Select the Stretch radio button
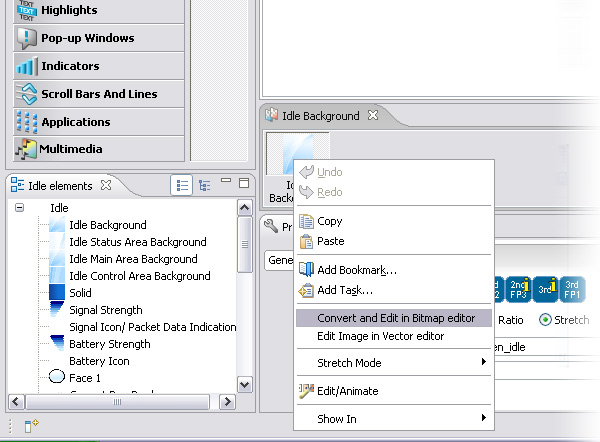 [545, 321]
